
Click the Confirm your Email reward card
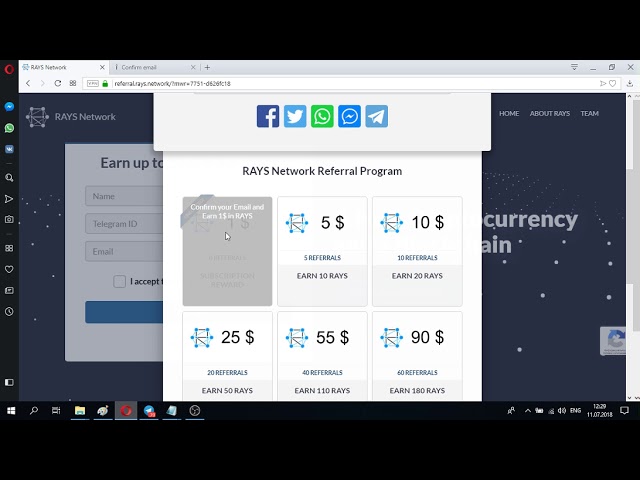(227, 251)
